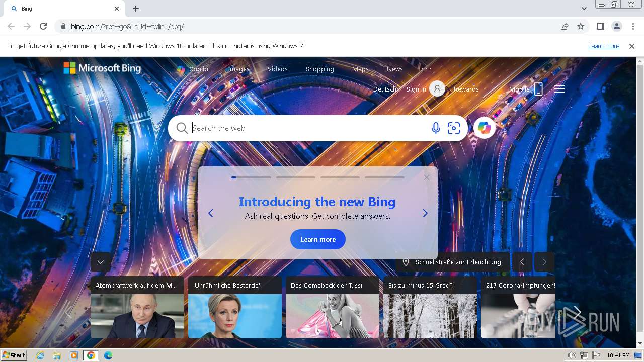Open File Explorer folder in taskbar

point(57,355)
